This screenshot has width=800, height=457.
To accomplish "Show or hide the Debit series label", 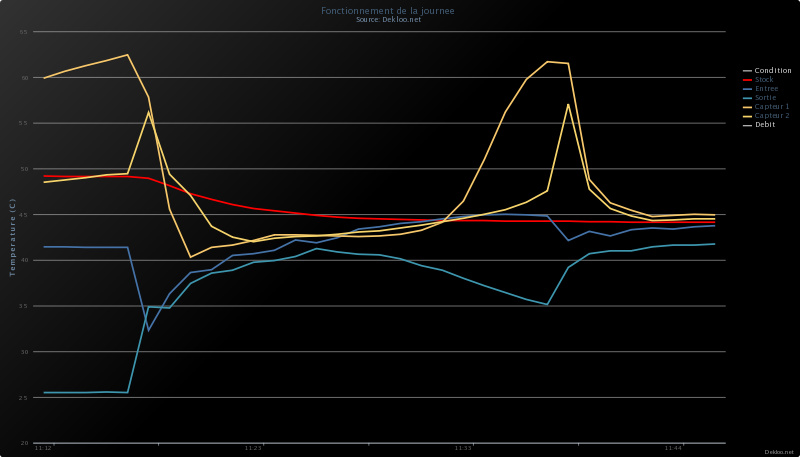I will point(764,125).
